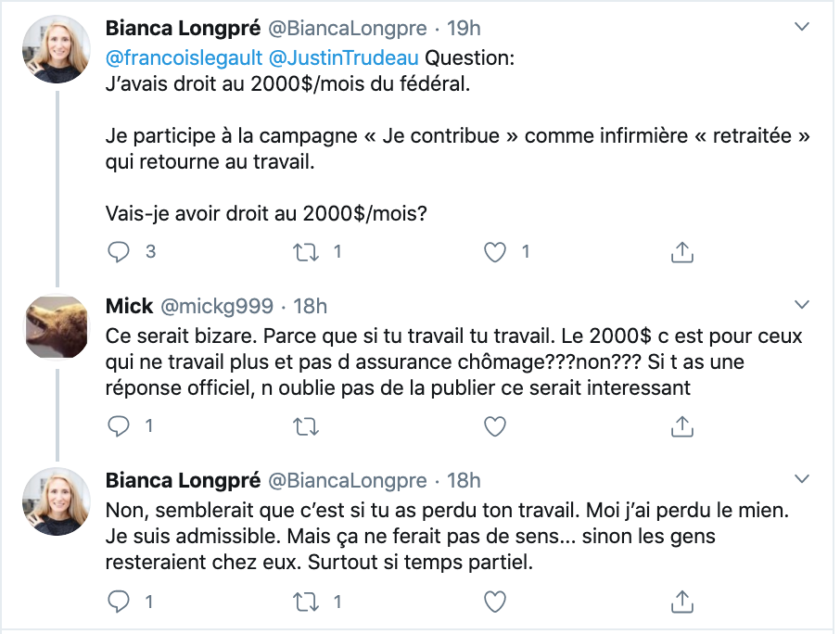840x634 pixels.
Task: Share Mick's tweet
Action: point(682,426)
